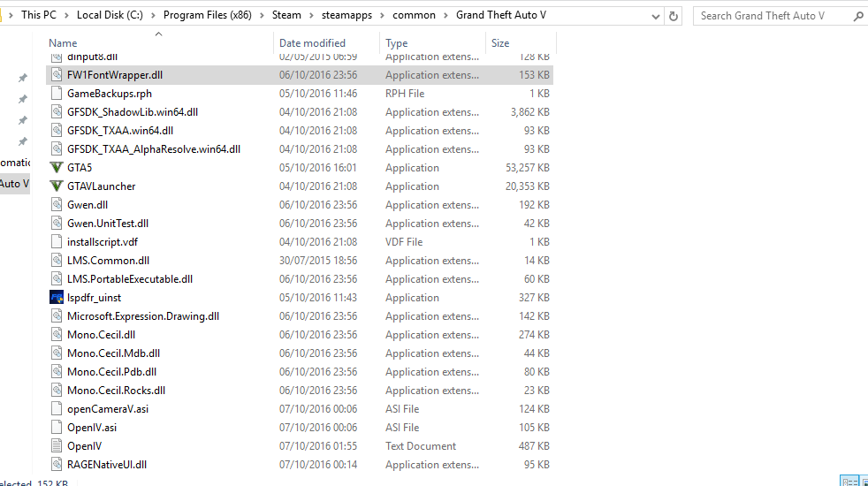The width and height of the screenshot is (868, 486).
Task: Click the GTAVLauncher application icon
Action: (57, 186)
